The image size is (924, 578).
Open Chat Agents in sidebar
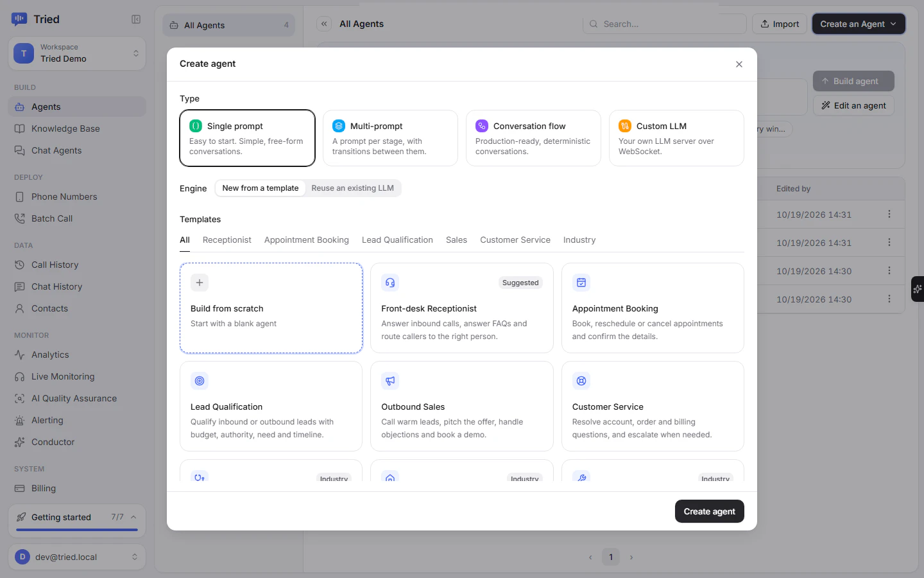pyautogui.click(x=77, y=150)
